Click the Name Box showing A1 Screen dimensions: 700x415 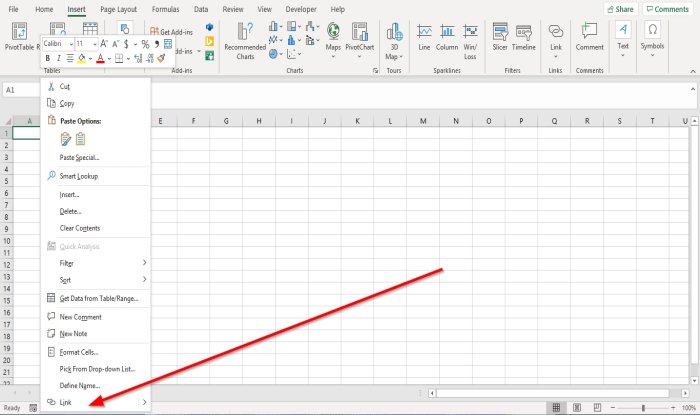(21, 90)
